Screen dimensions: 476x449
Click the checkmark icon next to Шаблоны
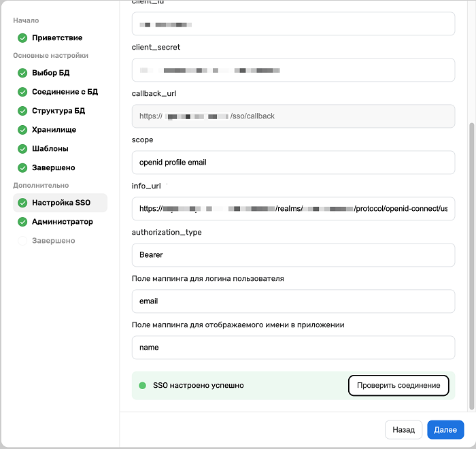point(23,149)
